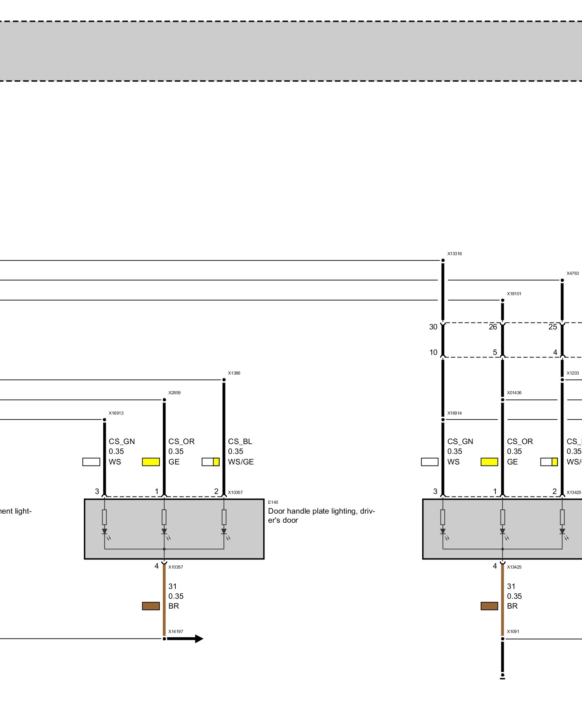The height and width of the screenshot is (728, 582).
Task: Click the brown BR swatch below X13425 pin 4
Action: point(489,606)
